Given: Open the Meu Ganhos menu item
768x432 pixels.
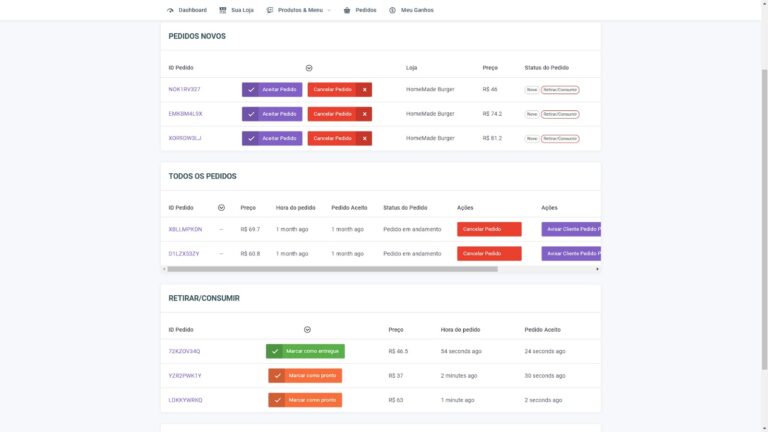Looking at the screenshot, I should pos(418,10).
